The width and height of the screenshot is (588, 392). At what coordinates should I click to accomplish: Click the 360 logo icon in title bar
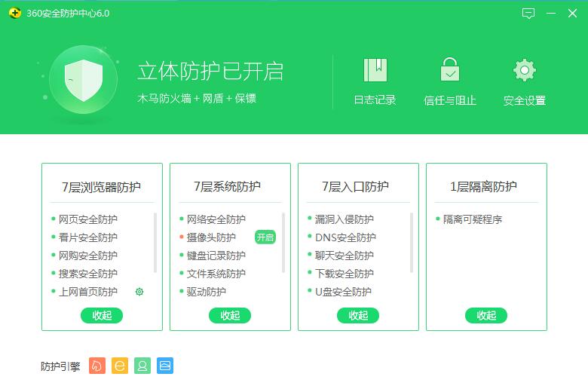click(x=14, y=13)
